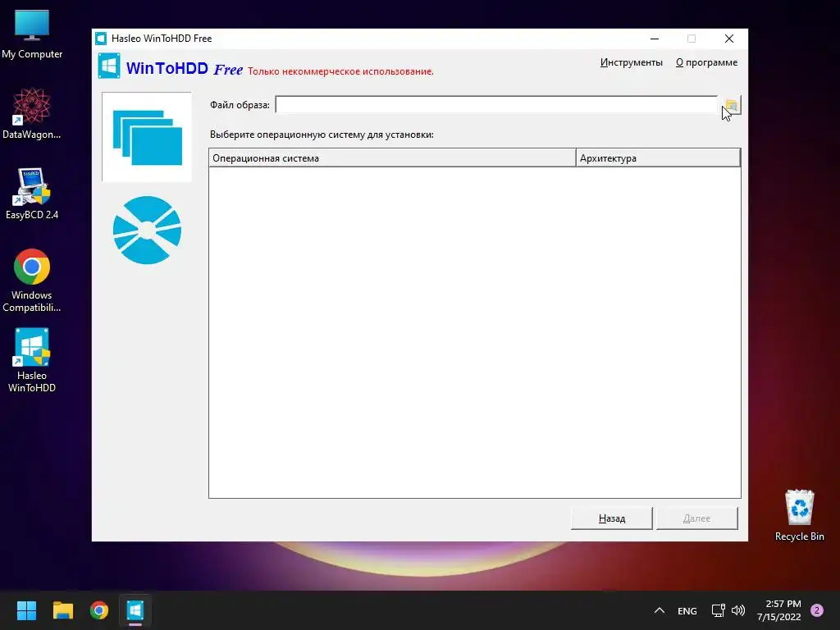Click the Назад button
The height and width of the screenshot is (630, 840).
(x=612, y=518)
